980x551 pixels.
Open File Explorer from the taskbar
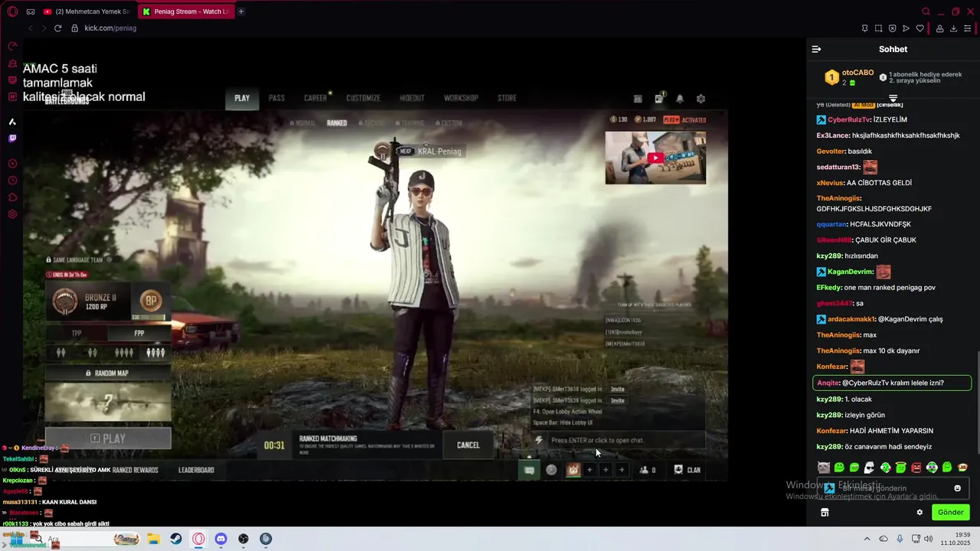pyautogui.click(x=152, y=539)
